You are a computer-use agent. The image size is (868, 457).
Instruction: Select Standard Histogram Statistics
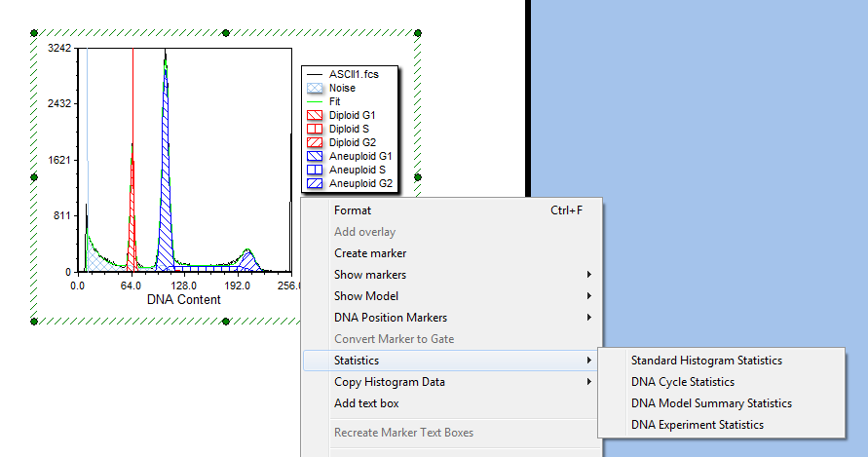point(706,361)
